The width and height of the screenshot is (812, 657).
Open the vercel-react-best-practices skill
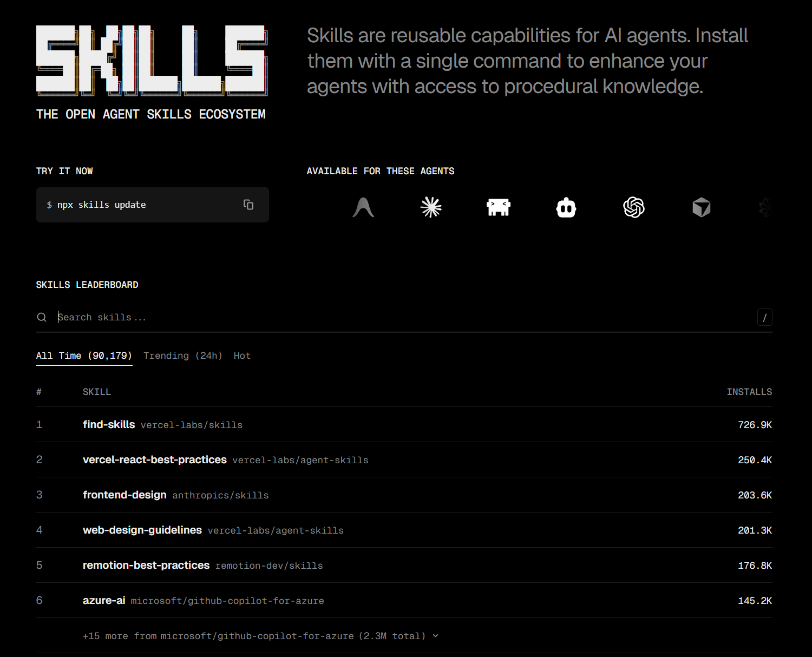point(154,459)
